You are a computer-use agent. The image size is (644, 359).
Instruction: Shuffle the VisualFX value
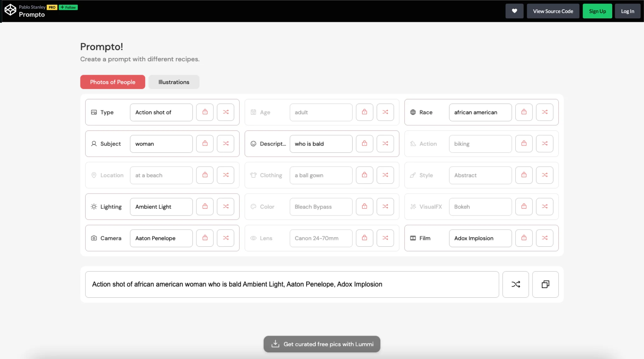pos(545,207)
